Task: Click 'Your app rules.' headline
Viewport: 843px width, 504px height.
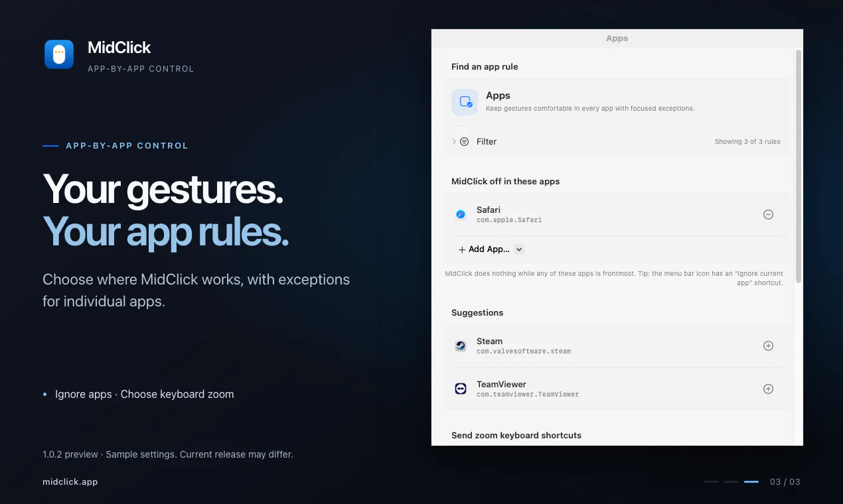Action: (x=166, y=231)
